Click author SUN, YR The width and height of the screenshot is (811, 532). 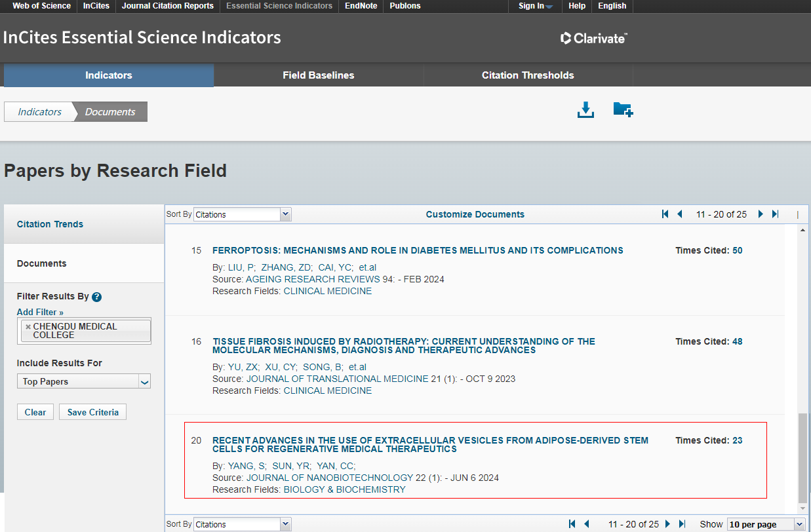click(x=292, y=466)
